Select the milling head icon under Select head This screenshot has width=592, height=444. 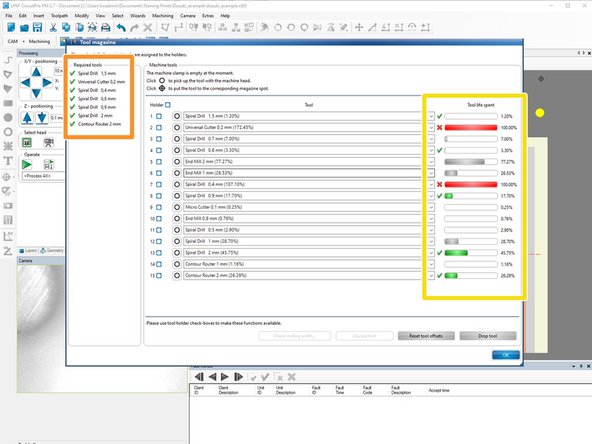pyautogui.click(x=27, y=143)
